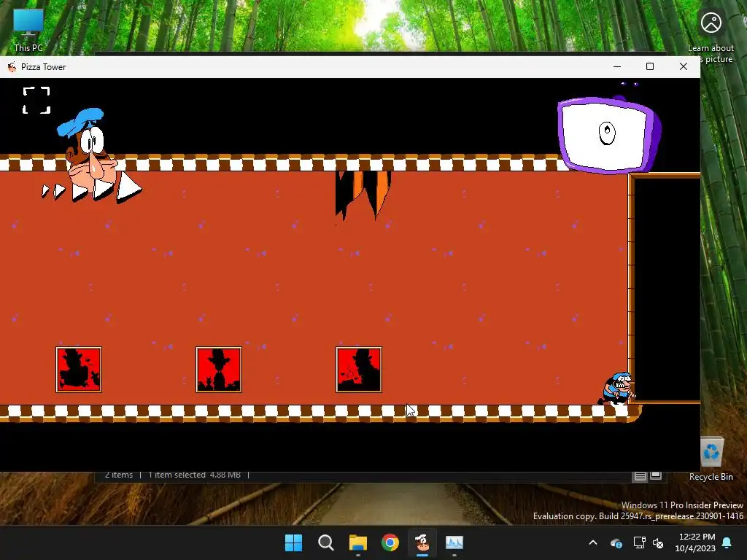Click Peppino's large face with blue hat
This screenshot has width=747, height=560.
coord(88,150)
